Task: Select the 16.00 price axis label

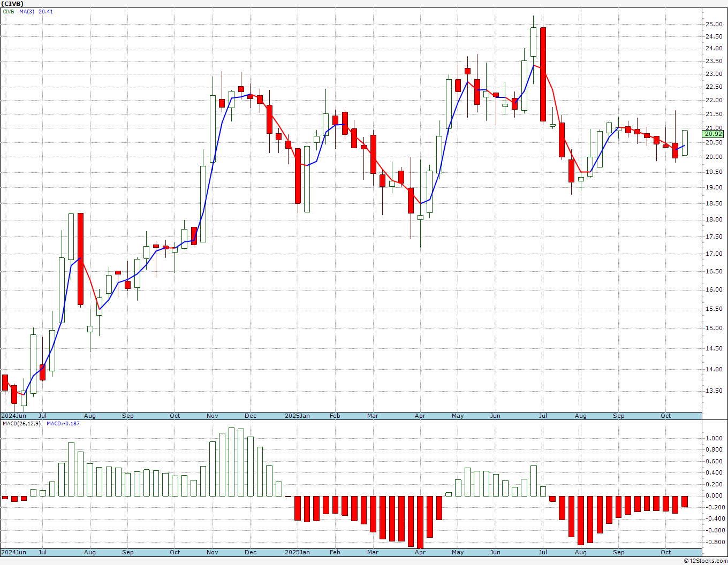Action: click(x=714, y=289)
